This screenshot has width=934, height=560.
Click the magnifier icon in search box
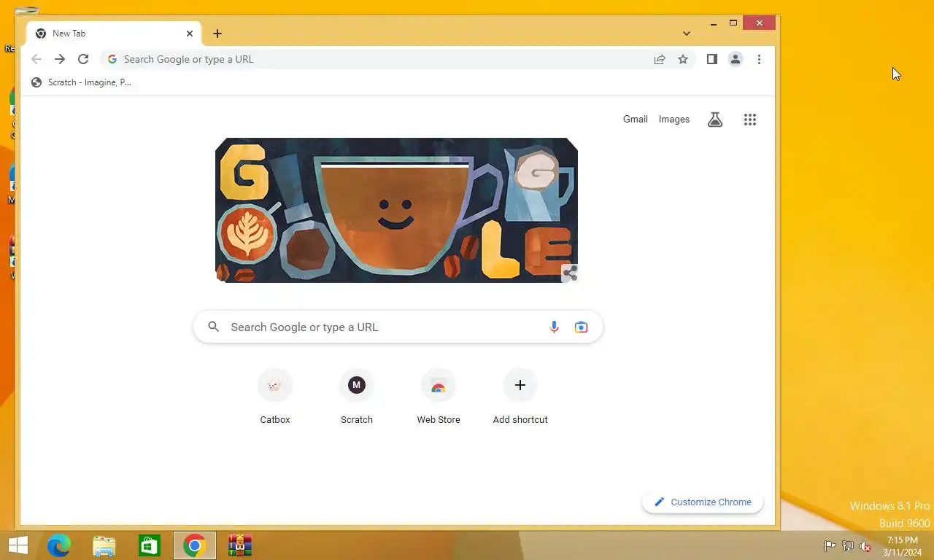[214, 327]
